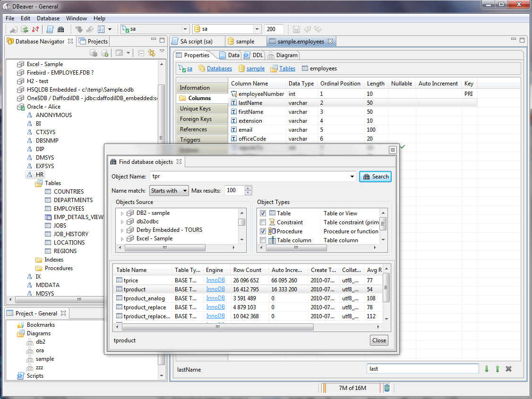Click the results horizontal scrollbar
The width and height of the screenshot is (532, 399).
click(x=218, y=327)
